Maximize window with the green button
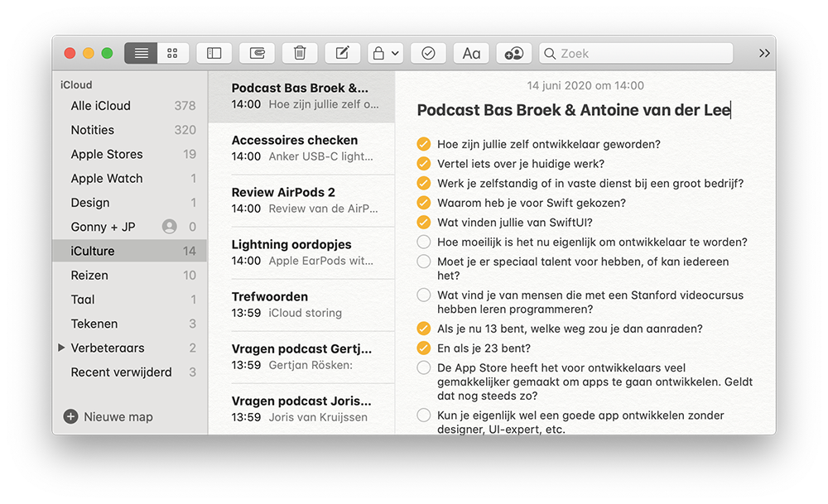Image resolution: width=828 pixels, height=504 pixels. coord(107,53)
